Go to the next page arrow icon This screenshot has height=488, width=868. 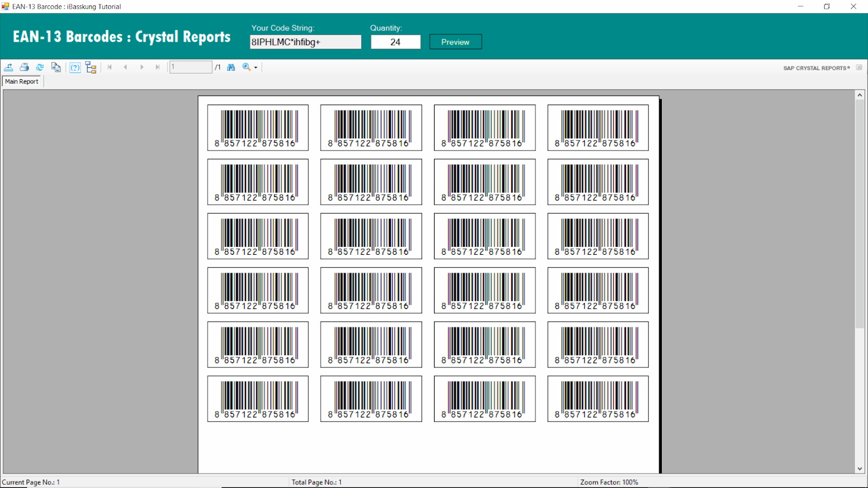tap(142, 67)
